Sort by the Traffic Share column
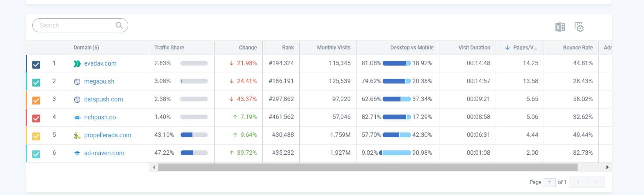The width and height of the screenshot is (644, 195). (x=169, y=47)
